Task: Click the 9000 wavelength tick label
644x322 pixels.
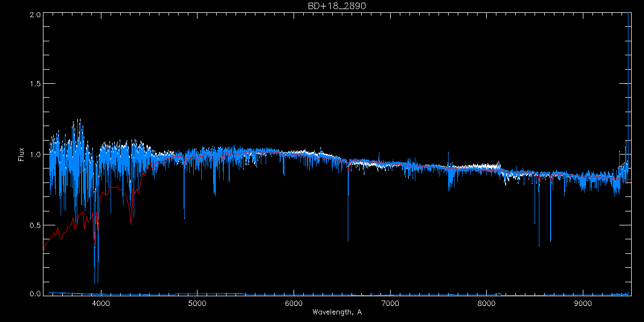Action: [x=583, y=303]
